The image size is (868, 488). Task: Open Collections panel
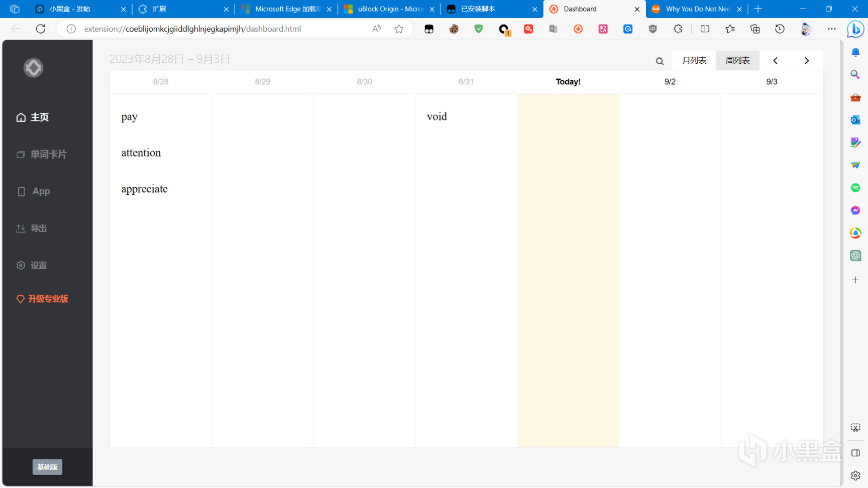[754, 29]
